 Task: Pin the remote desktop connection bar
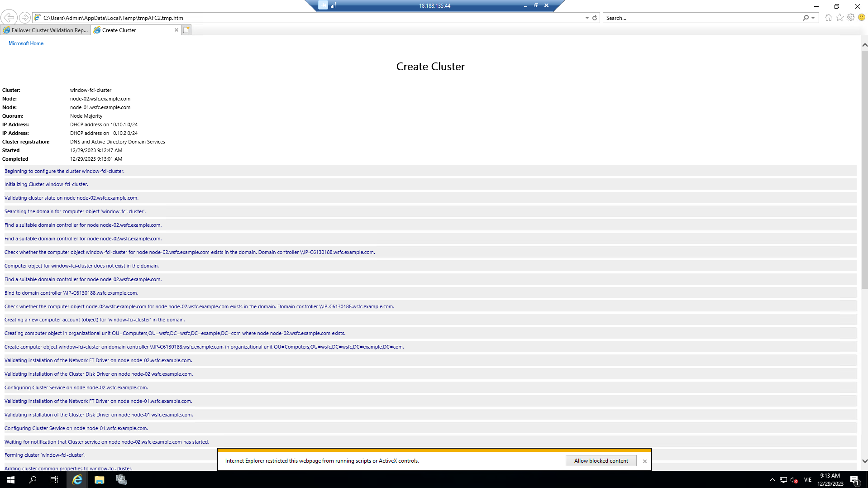click(x=323, y=5)
